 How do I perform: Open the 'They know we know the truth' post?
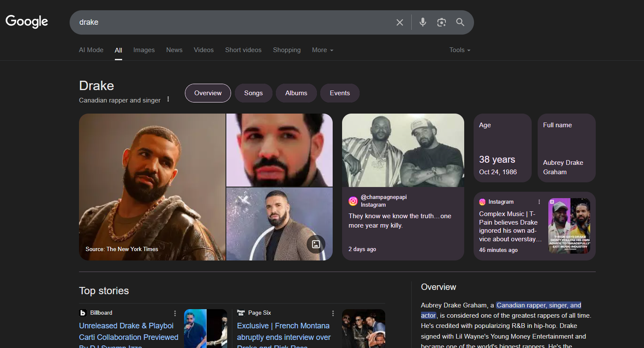(x=400, y=221)
